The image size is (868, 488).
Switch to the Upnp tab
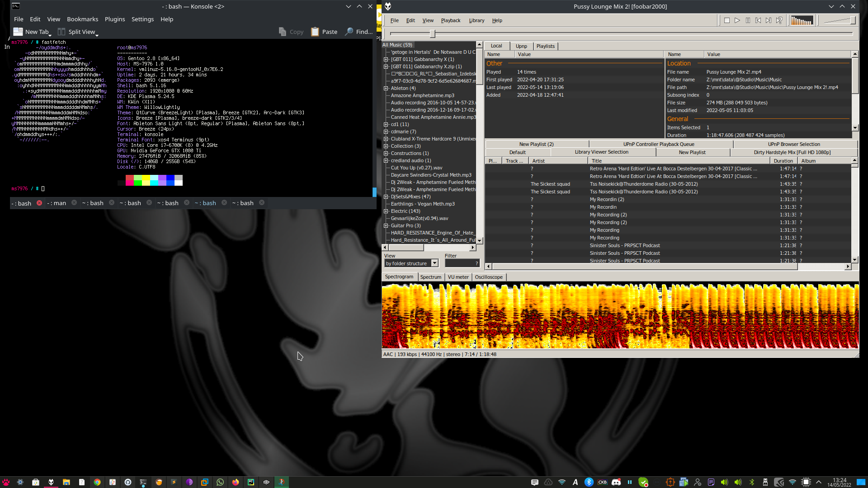(521, 46)
